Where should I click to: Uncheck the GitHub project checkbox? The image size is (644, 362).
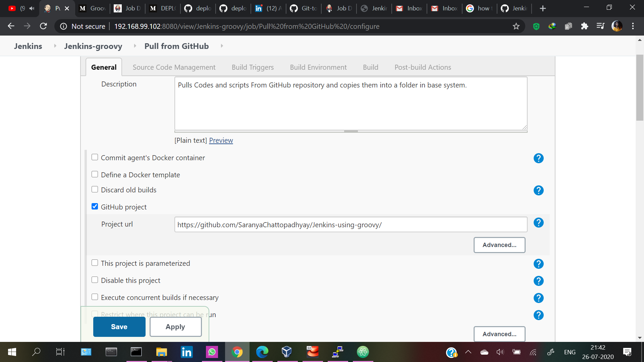pos(95,206)
